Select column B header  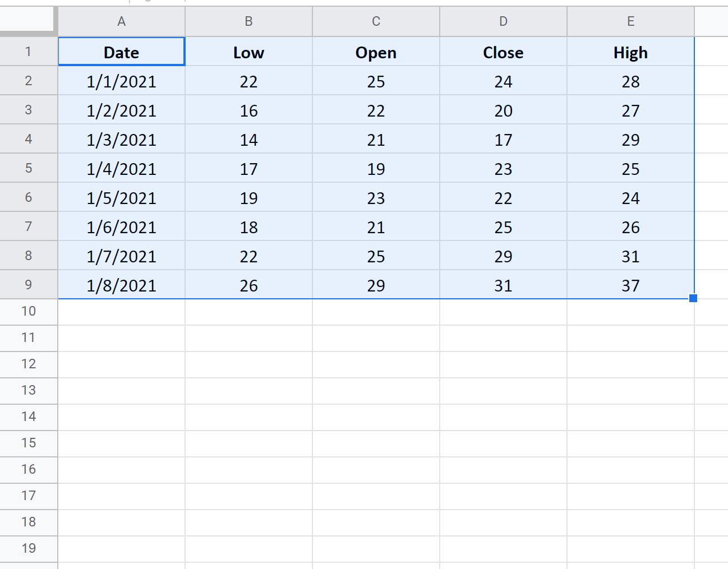pyautogui.click(x=248, y=21)
